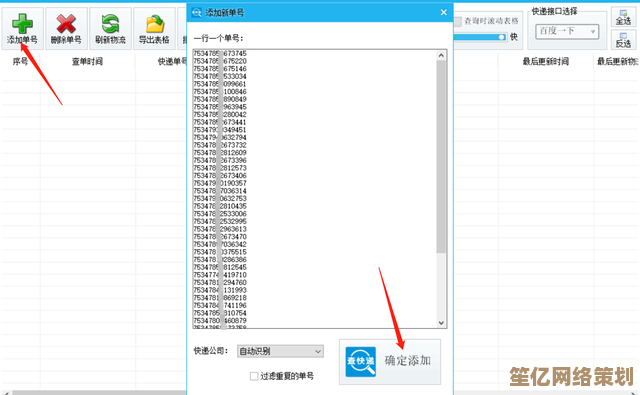Click the green plus 添加单号 icon
The width and height of the screenshot is (640, 395).
[x=22, y=23]
